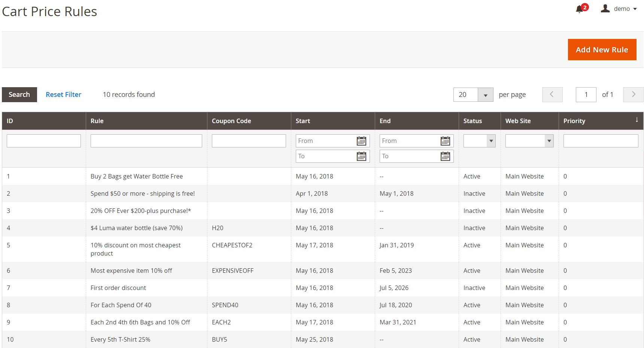This screenshot has width=644, height=348.
Task: Click Inactive status of First order discount
Action: point(474,288)
